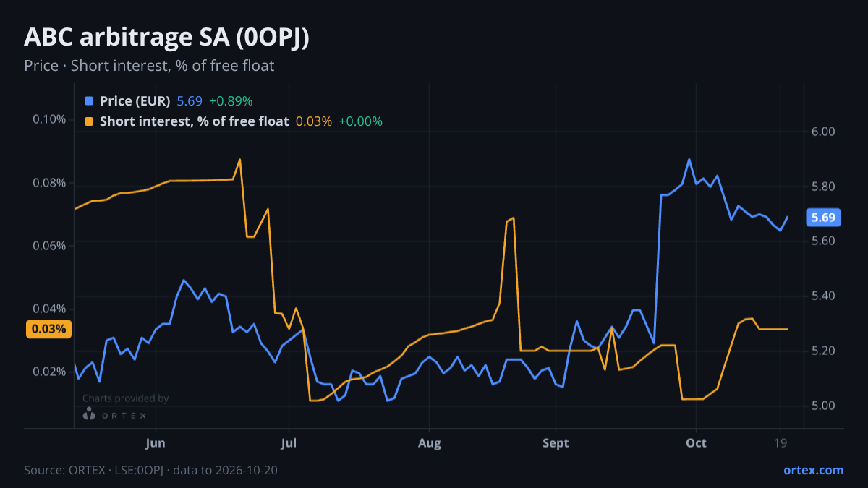This screenshot has height=488, width=868.
Task: Click the blue 5.69 price axis marker
Action: point(823,218)
